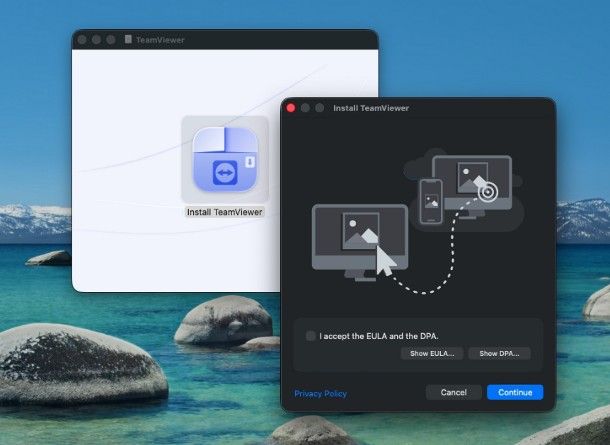This screenshot has width=610, height=445.
Task: Open the Install TeamViewer package icon
Action: [x=225, y=159]
